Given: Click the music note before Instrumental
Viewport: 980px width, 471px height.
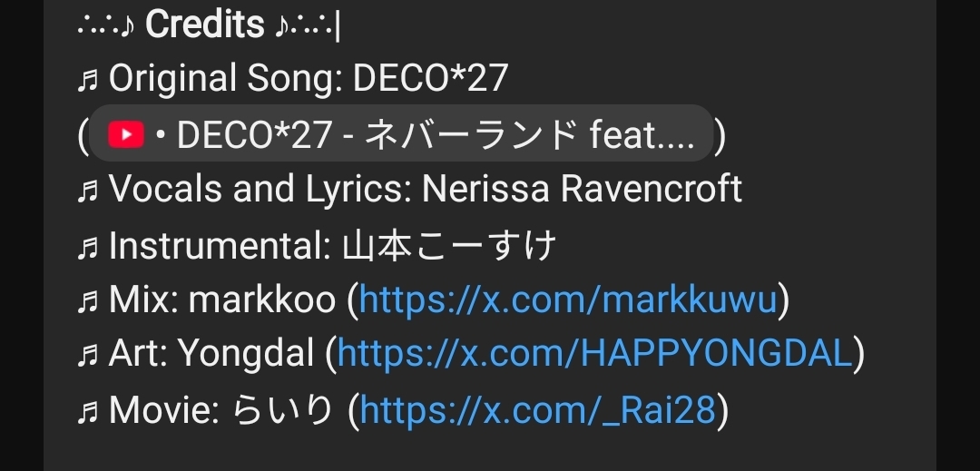Looking at the screenshot, I should [x=88, y=247].
